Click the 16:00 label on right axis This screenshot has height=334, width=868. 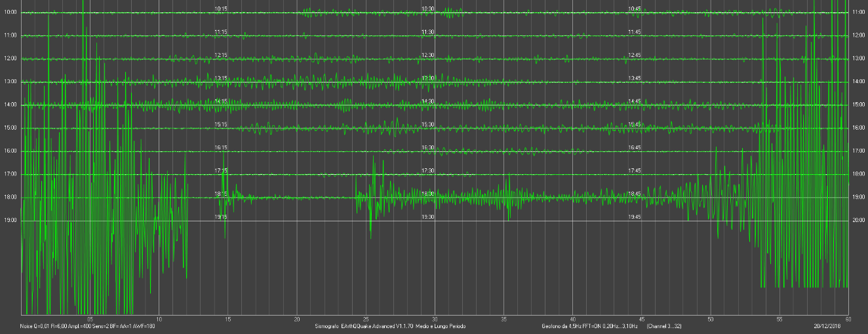[858, 128]
